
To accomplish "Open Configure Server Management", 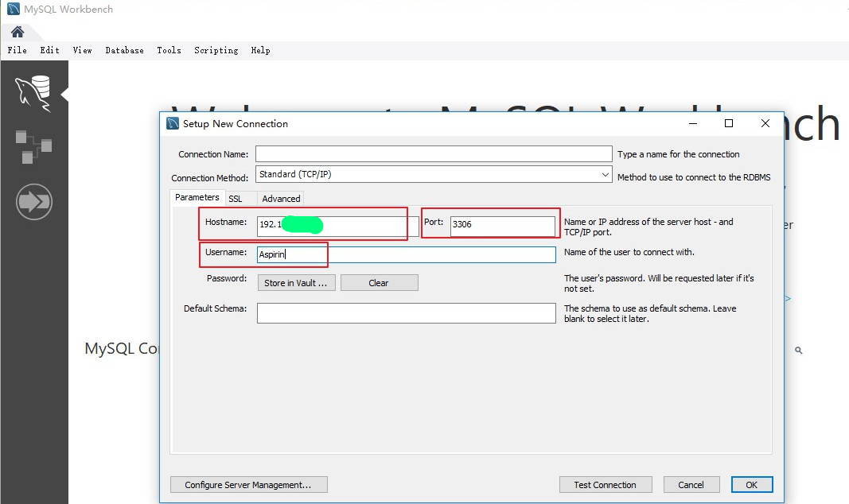I will pos(248,485).
